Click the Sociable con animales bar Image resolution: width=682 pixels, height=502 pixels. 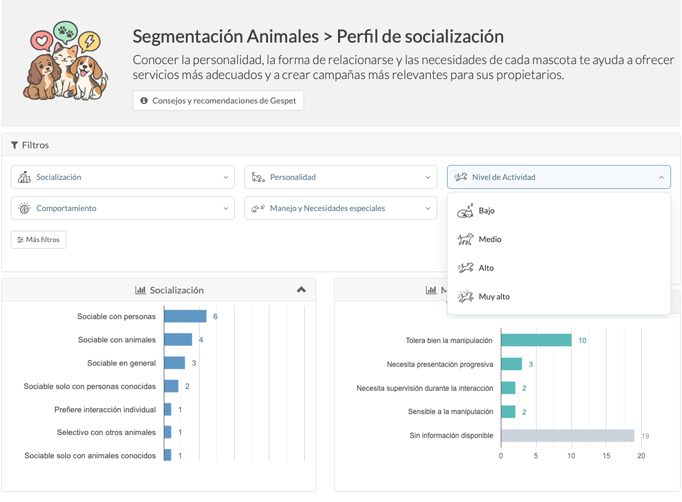click(178, 339)
